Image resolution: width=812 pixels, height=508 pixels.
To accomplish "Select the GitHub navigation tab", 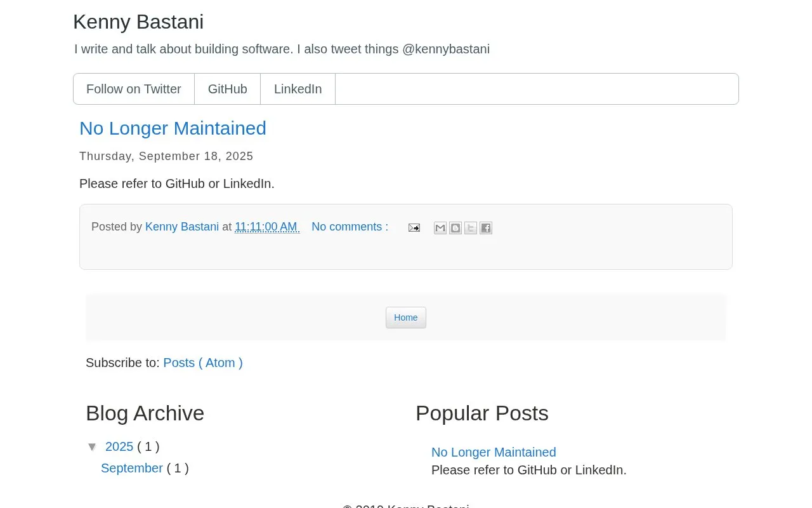I will click(228, 89).
